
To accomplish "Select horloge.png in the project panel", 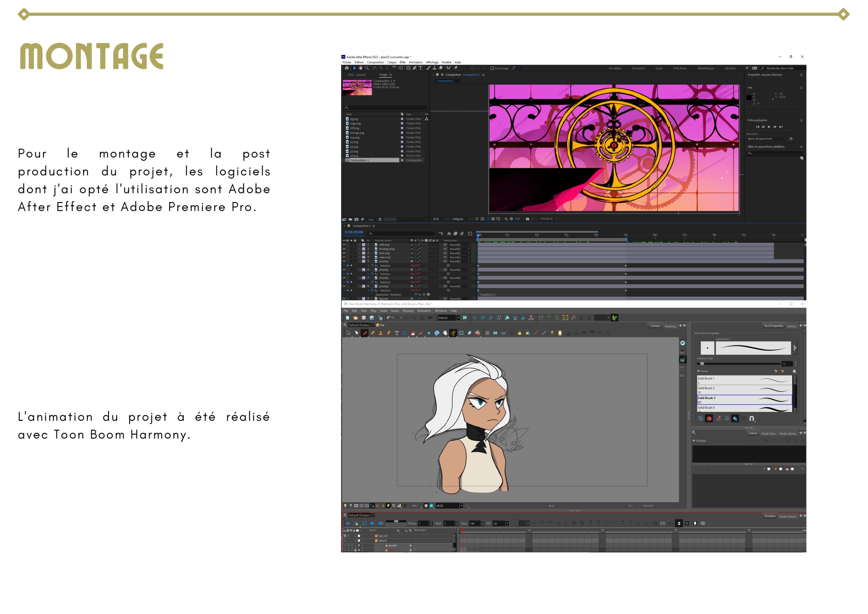I will [x=357, y=133].
